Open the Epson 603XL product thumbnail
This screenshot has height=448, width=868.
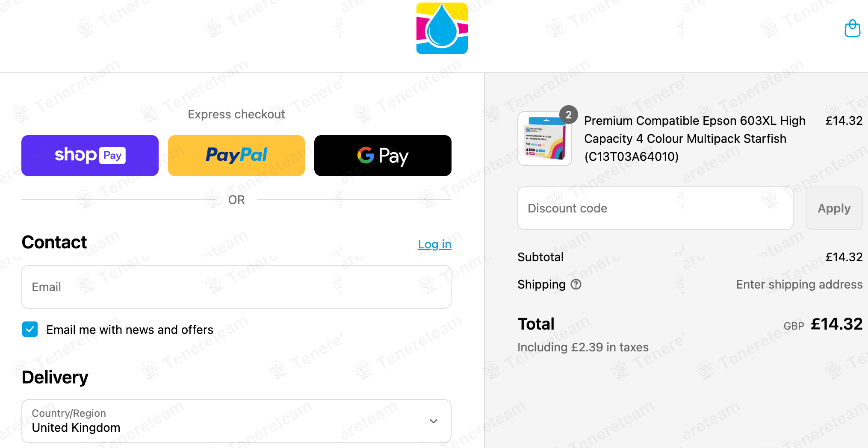pyautogui.click(x=544, y=139)
